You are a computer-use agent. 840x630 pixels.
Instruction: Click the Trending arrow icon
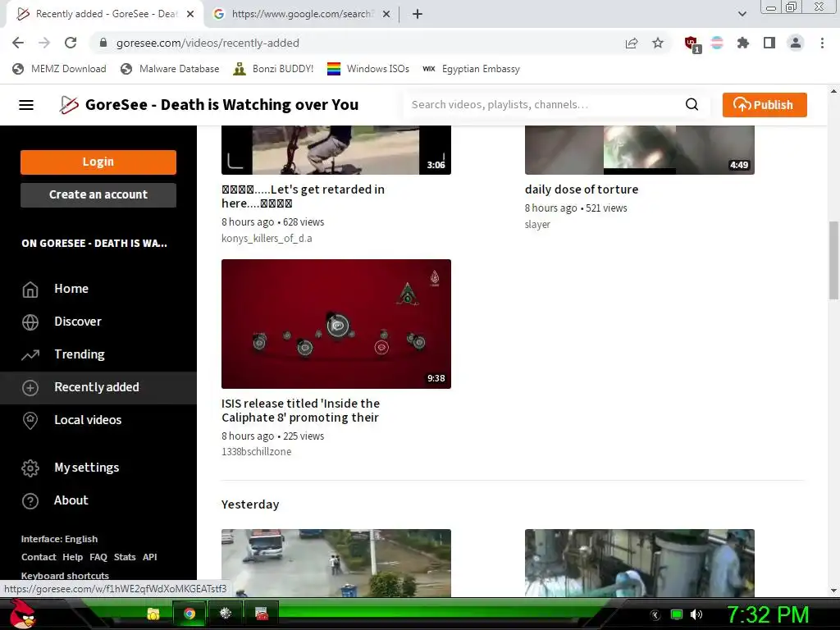coord(30,354)
